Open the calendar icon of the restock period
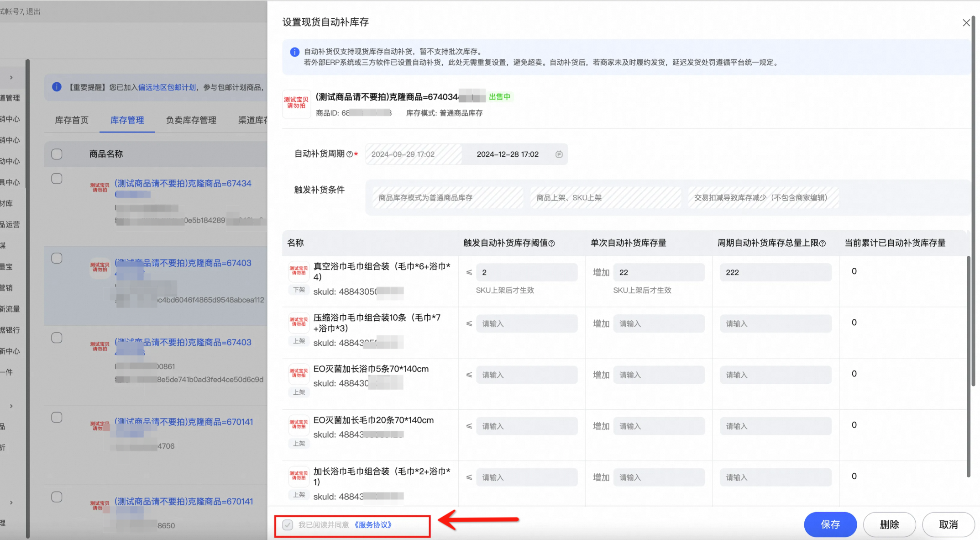Image resolution: width=980 pixels, height=540 pixels. coord(559,154)
